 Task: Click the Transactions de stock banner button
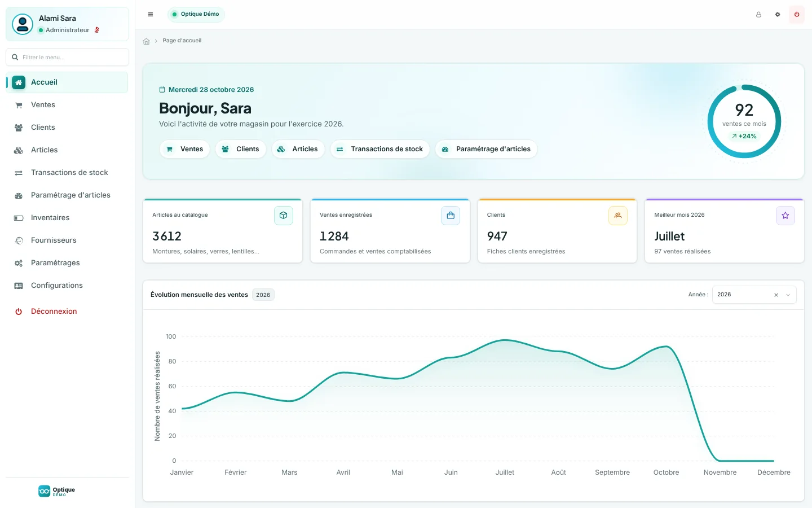[380, 149]
